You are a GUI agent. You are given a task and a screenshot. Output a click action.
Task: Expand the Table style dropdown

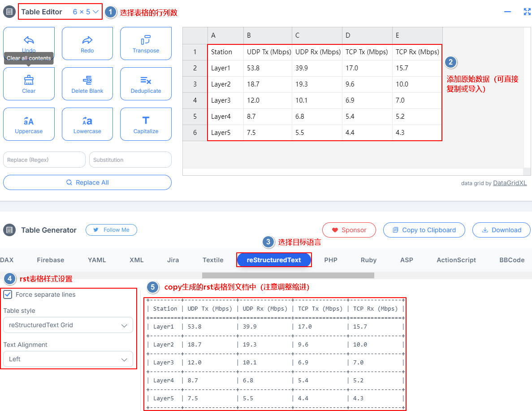68,325
